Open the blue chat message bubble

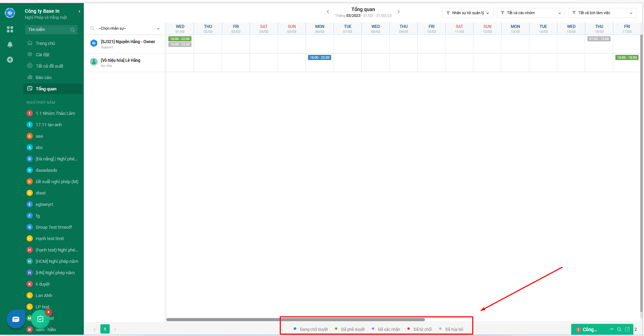click(x=16, y=319)
